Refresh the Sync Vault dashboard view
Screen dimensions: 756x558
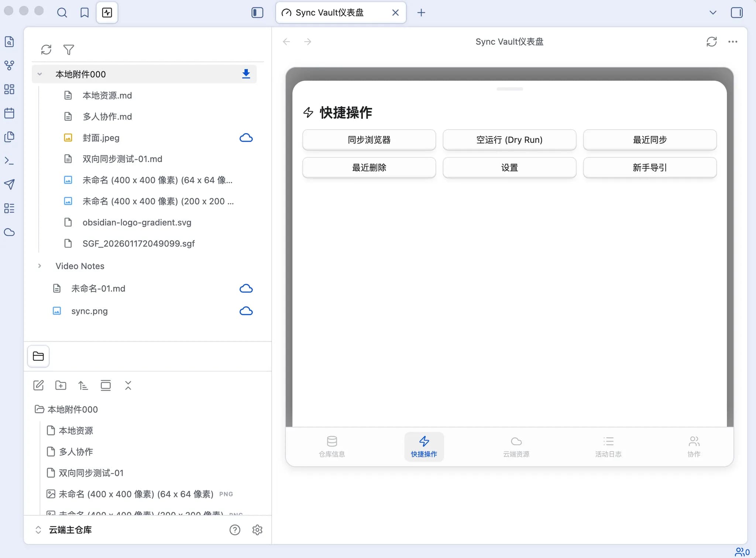point(712,42)
